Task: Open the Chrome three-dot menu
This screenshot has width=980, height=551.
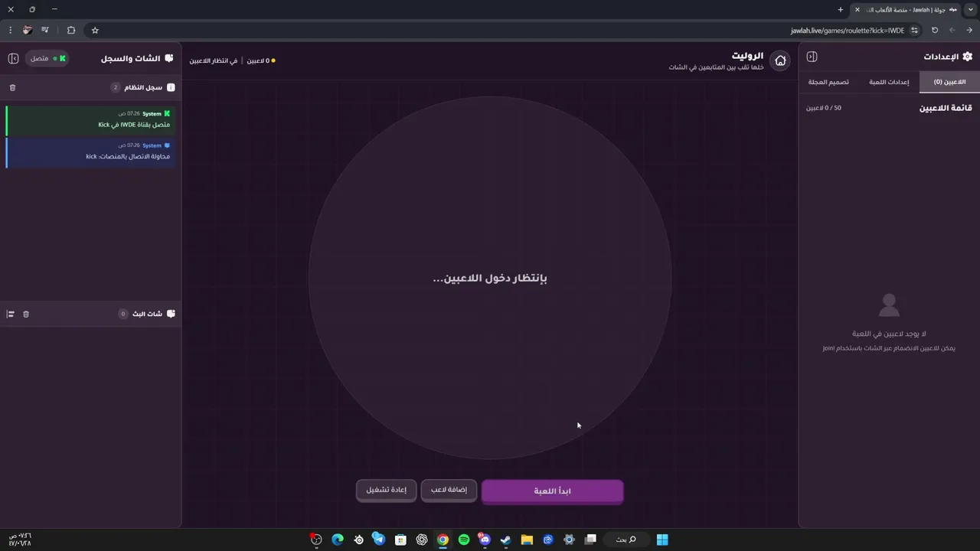Action: [x=11, y=30]
